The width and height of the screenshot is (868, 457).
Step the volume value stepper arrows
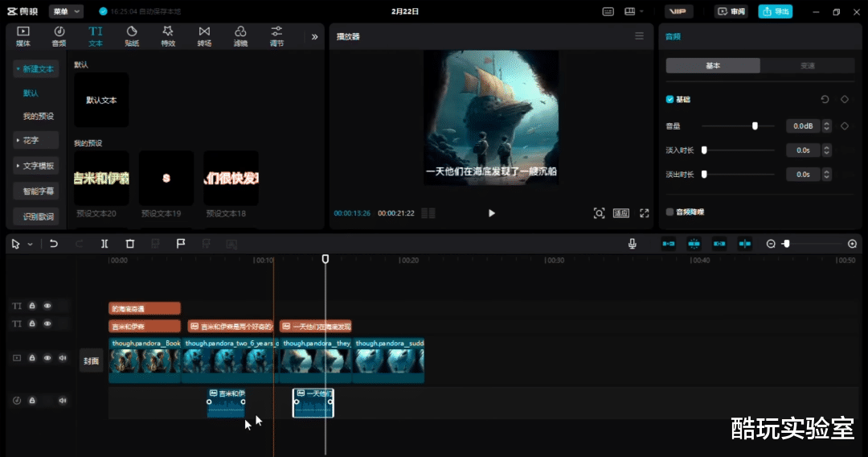click(826, 126)
